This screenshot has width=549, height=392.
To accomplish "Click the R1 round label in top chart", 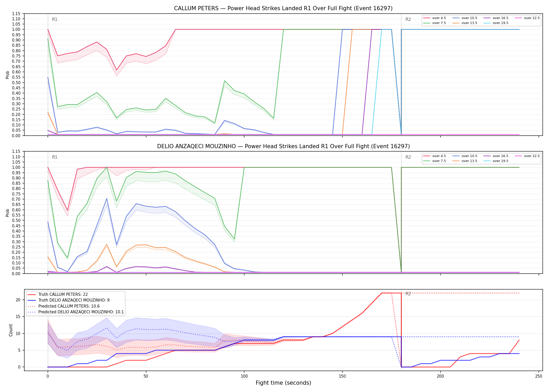I will (55, 19).
